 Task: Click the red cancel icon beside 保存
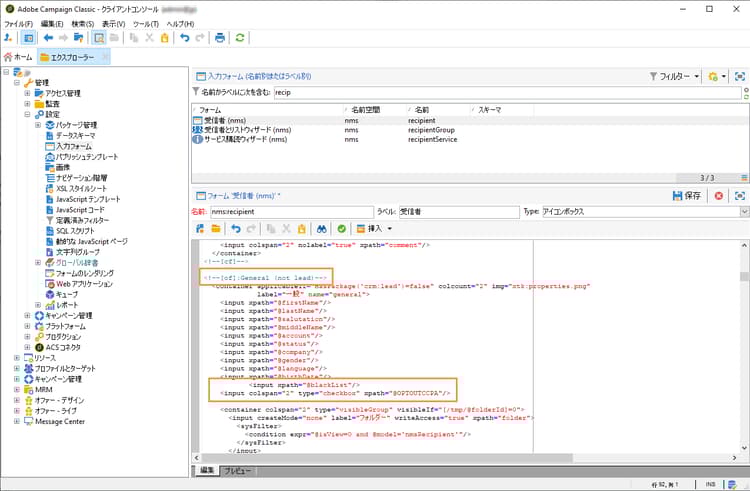tap(718, 195)
